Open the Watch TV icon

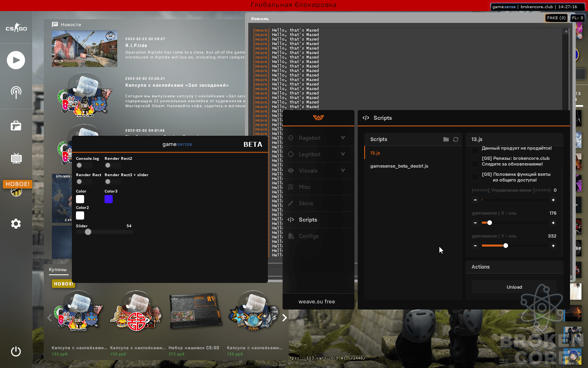pyautogui.click(x=16, y=158)
